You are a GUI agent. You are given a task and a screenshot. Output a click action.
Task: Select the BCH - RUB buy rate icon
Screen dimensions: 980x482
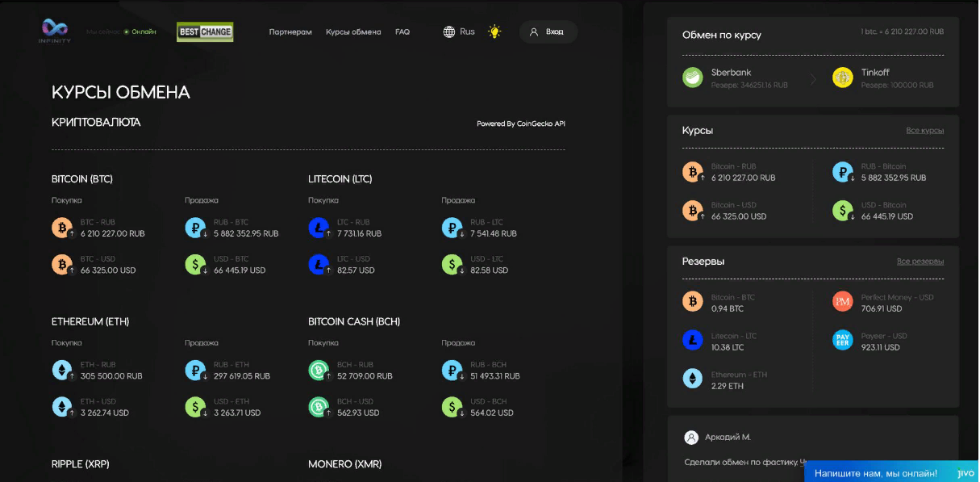[319, 371]
